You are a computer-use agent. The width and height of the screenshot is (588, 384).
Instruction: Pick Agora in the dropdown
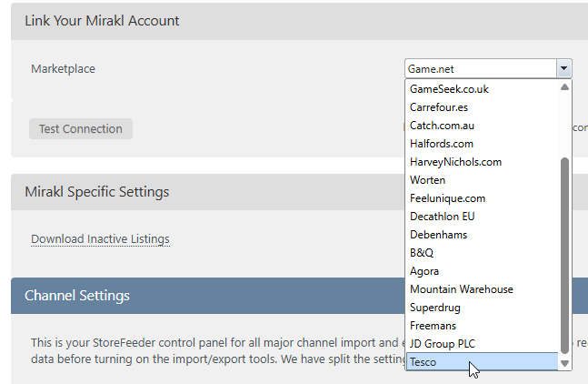[x=482, y=271]
